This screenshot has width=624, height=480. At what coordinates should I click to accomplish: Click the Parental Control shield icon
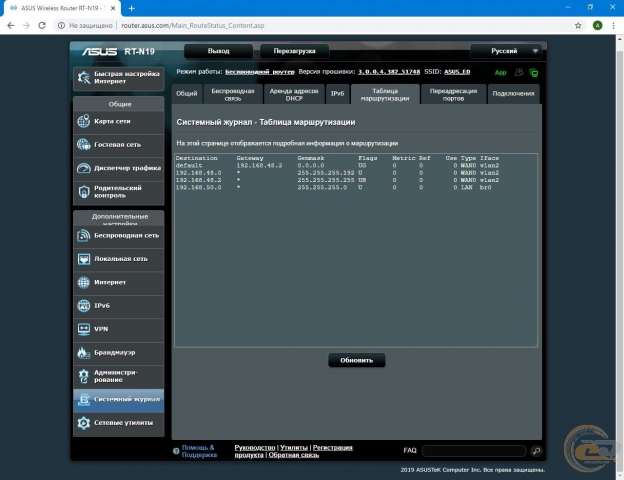(84, 191)
